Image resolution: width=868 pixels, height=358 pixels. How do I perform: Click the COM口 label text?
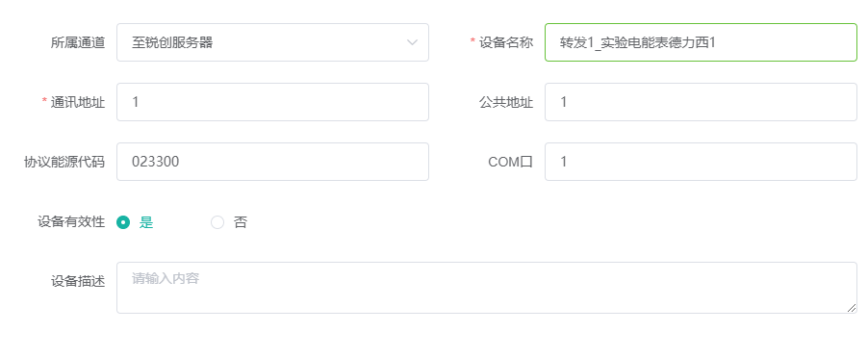click(510, 162)
